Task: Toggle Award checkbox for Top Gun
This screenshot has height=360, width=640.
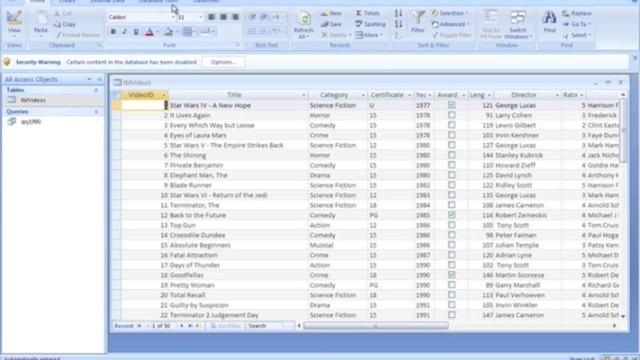Action: pos(451,225)
